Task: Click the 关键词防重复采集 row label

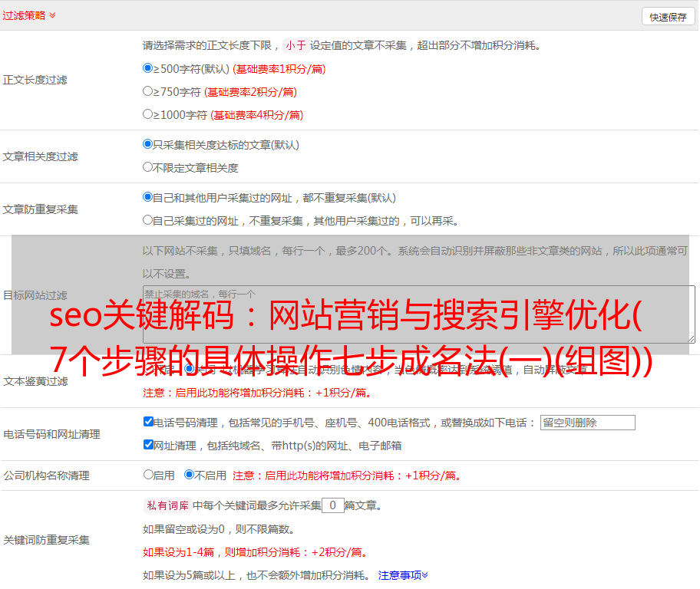Action: tap(46, 540)
